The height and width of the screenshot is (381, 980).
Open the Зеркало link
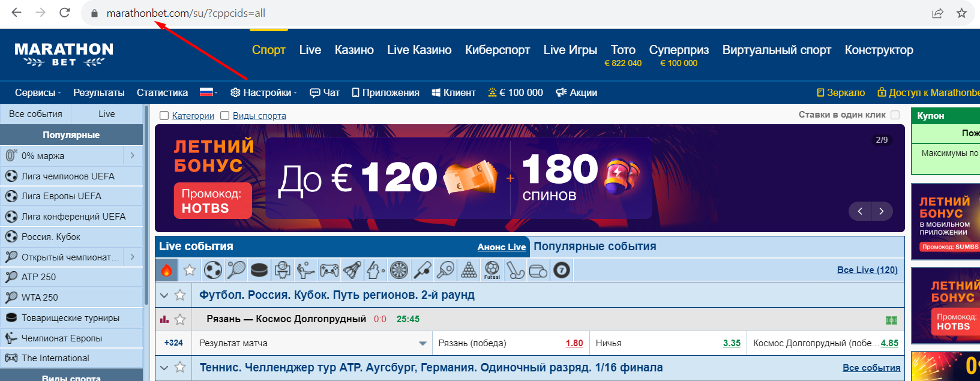(841, 92)
